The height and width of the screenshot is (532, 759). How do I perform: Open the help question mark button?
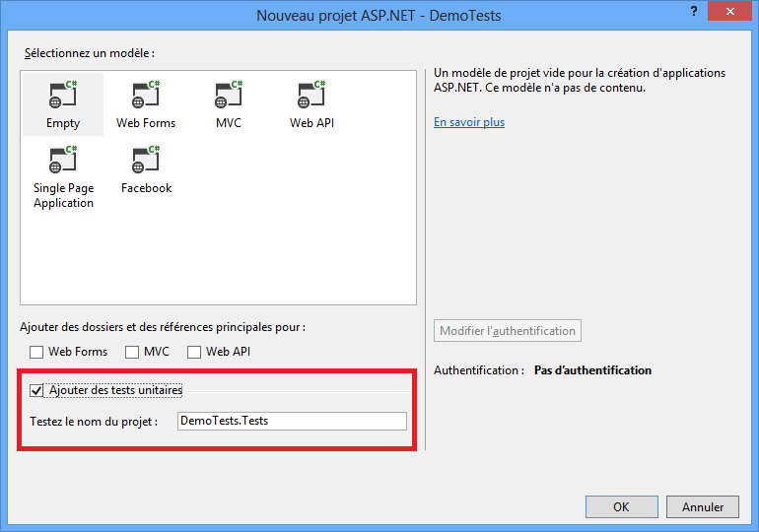click(x=694, y=11)
